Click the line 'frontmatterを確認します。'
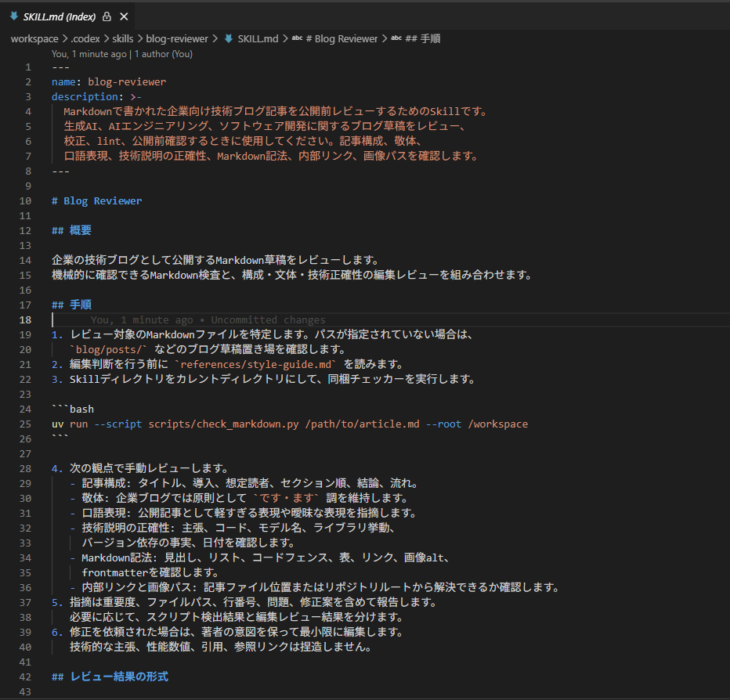Image resolution: width=730 pixels, height=700 pixels. coord(150,573)
